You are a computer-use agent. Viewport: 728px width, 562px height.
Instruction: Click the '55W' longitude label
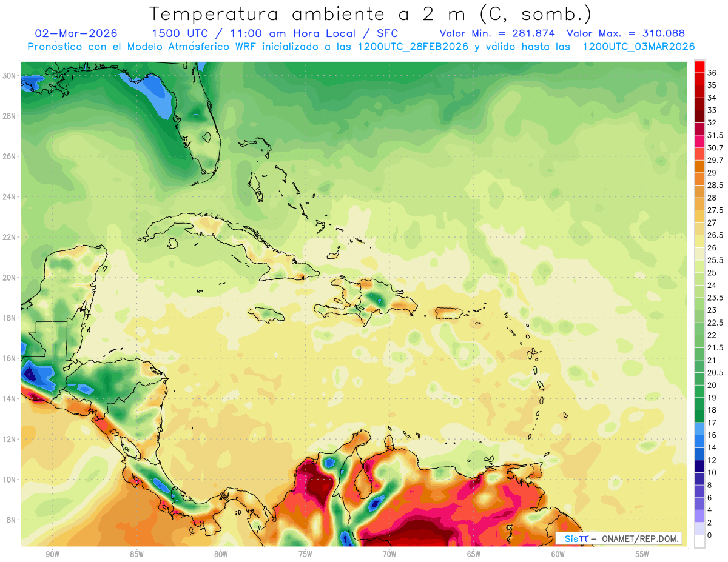pyautogui.click(x=642, y=555)
